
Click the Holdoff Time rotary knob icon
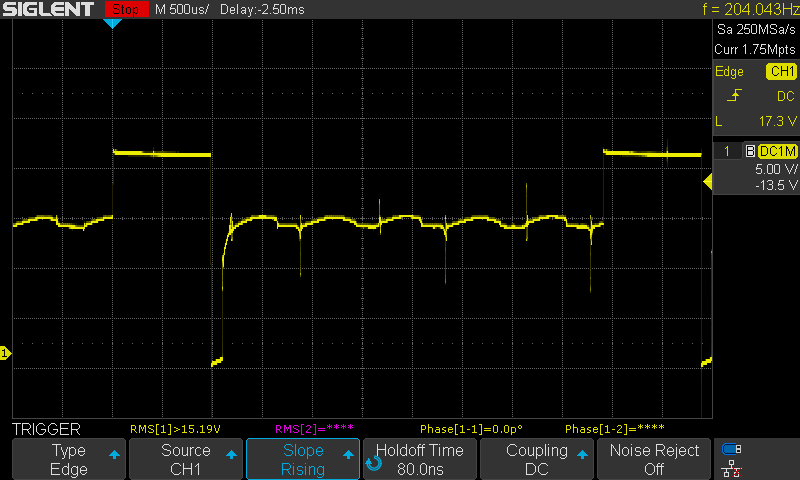373,463
